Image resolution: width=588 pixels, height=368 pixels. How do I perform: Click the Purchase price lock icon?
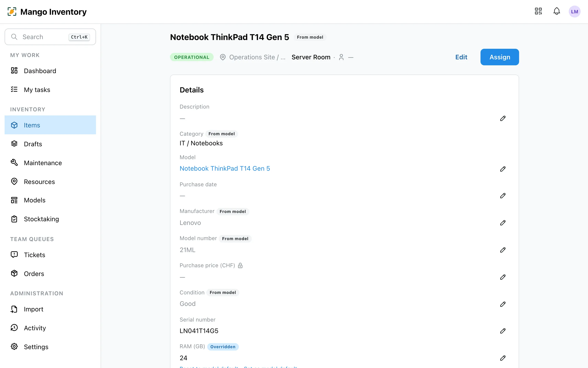pos(240,265)
